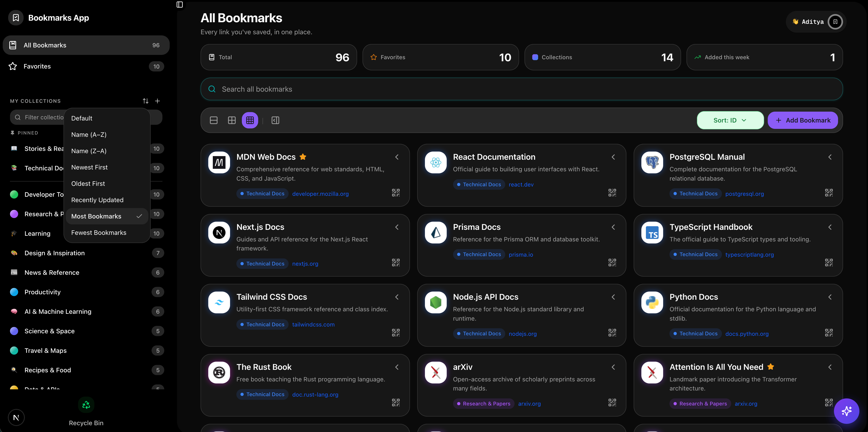The height and width of the screenshot is (432, 868).
Task: Select Name (Z–A) sort option
Action: pyautogui.click(x=107, y=151)
